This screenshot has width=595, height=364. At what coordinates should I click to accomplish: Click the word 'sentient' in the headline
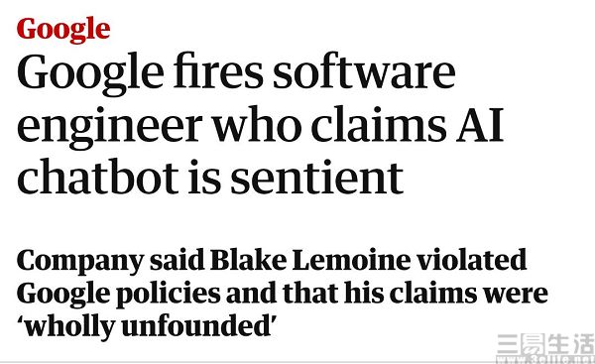[316, 178]
